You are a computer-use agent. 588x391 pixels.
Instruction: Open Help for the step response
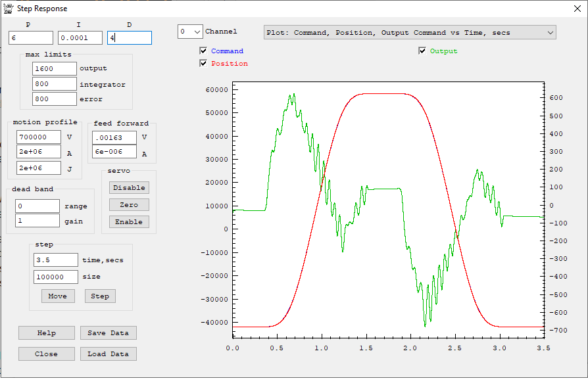coord(47,333)
